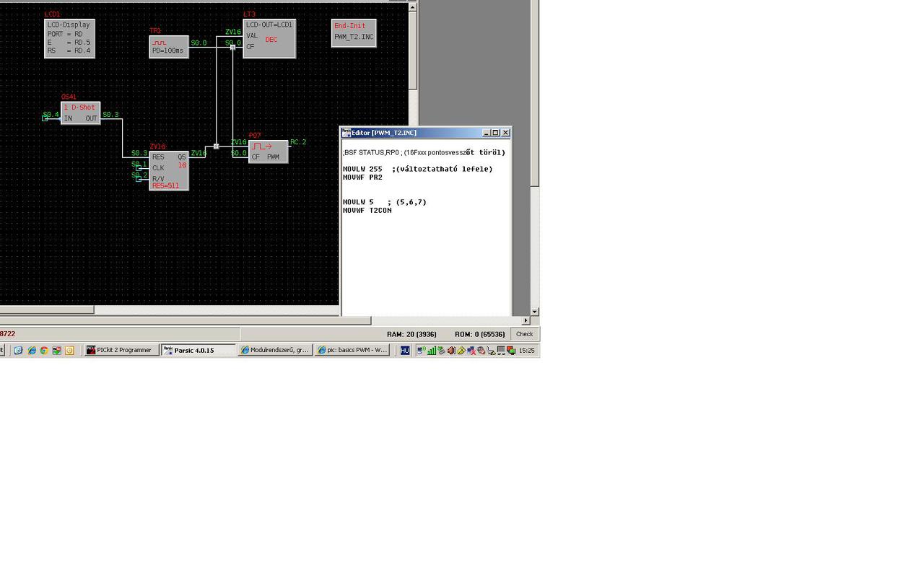This screenshot has width=924, height=583.
Task: Click the 'MOVLW 255' line in editor
Action: (x=417, y=169)
